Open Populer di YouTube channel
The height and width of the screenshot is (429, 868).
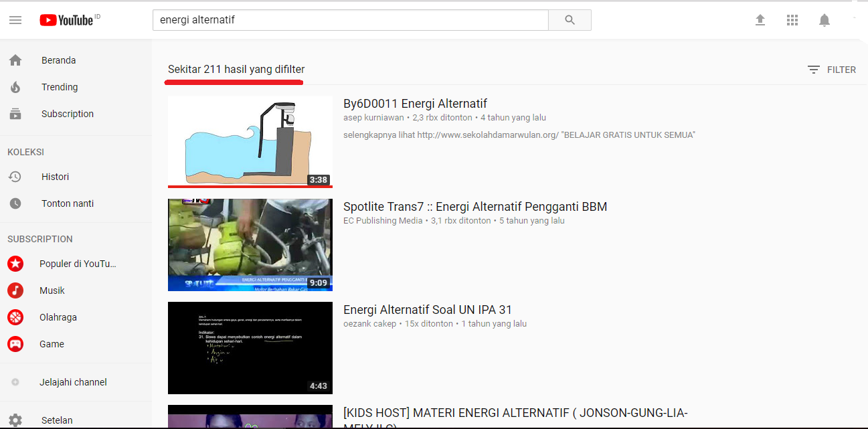point(77,264)
